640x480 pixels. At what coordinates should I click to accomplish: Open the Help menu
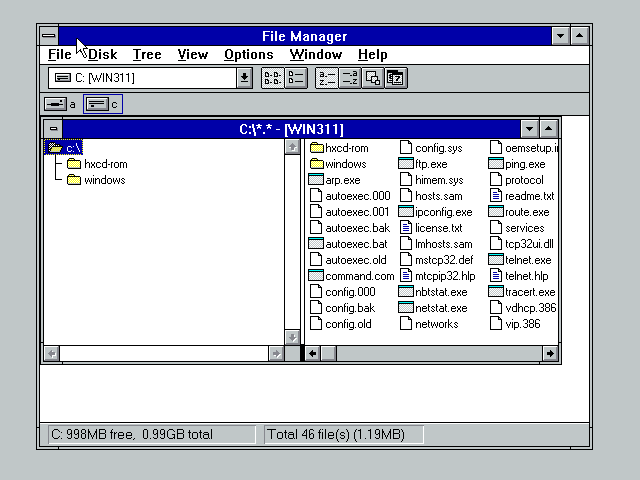click(x=372, y=54)
